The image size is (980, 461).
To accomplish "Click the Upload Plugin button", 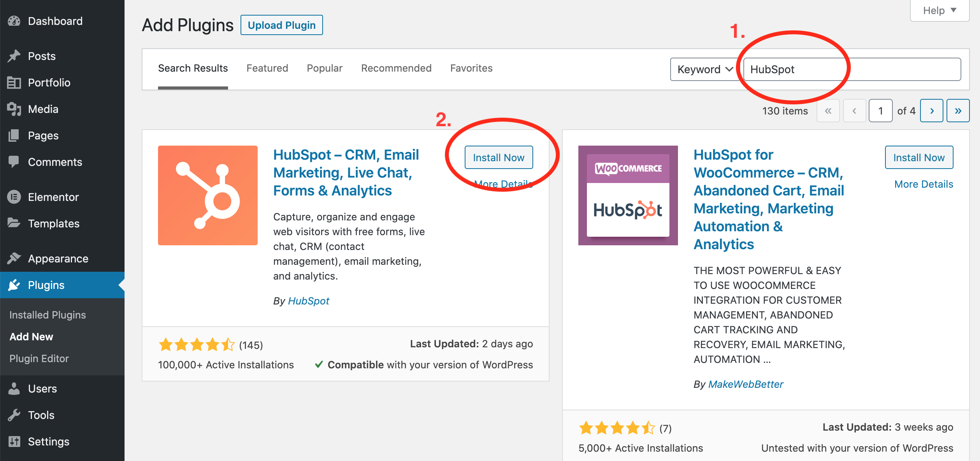I will coord(281,25).
